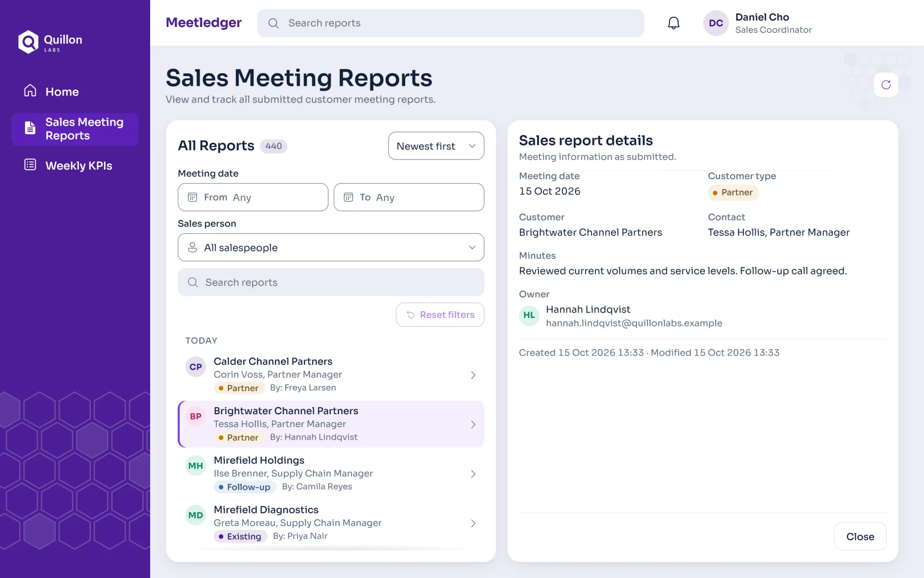Click the Meetledger brand link
924x578 pixels.
(204, 23)
